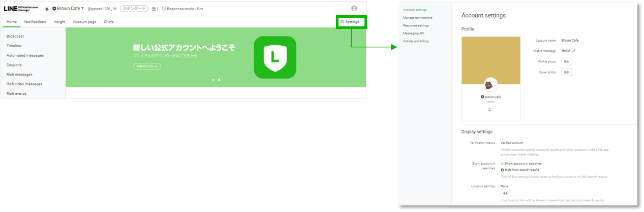
Task: Click the スタンダード plan badge
Action: [x=134, y=9]
